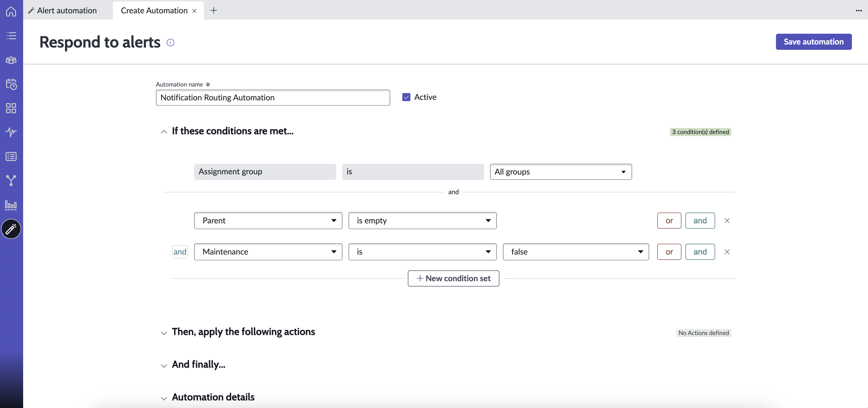Open the Maintenance row 'is' operator dropdown
Image resolution: width=868 pixels, height=408 pixels.
coord(422,252)
